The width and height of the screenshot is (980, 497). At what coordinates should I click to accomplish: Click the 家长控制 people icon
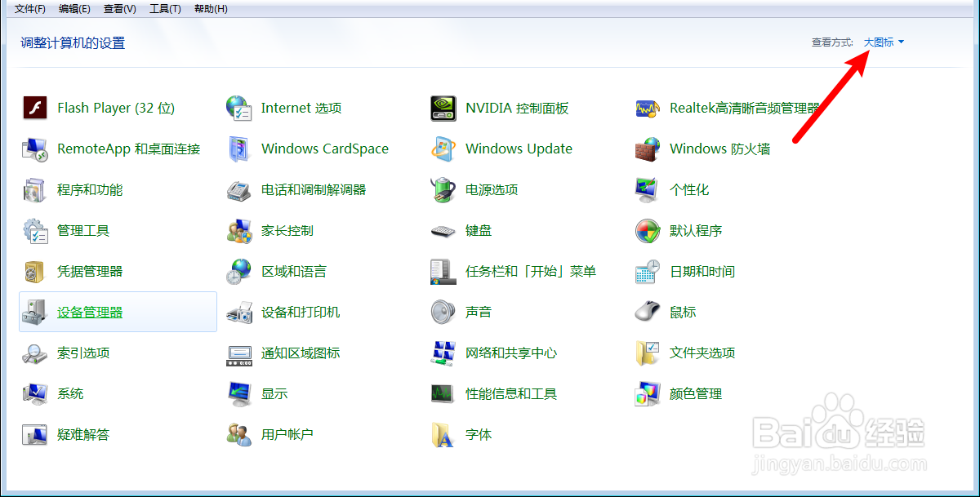tap(239, 230)
